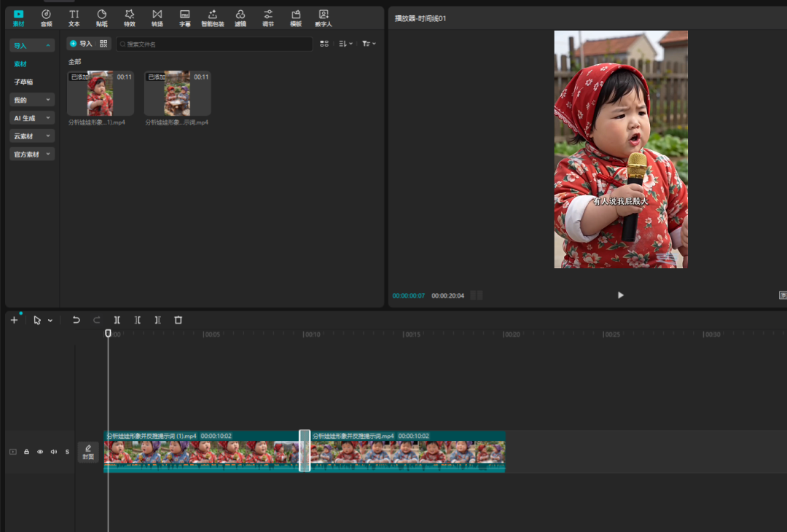Click the grid icon beside the import button
This screenshot has height=532, width=787.
103,44
